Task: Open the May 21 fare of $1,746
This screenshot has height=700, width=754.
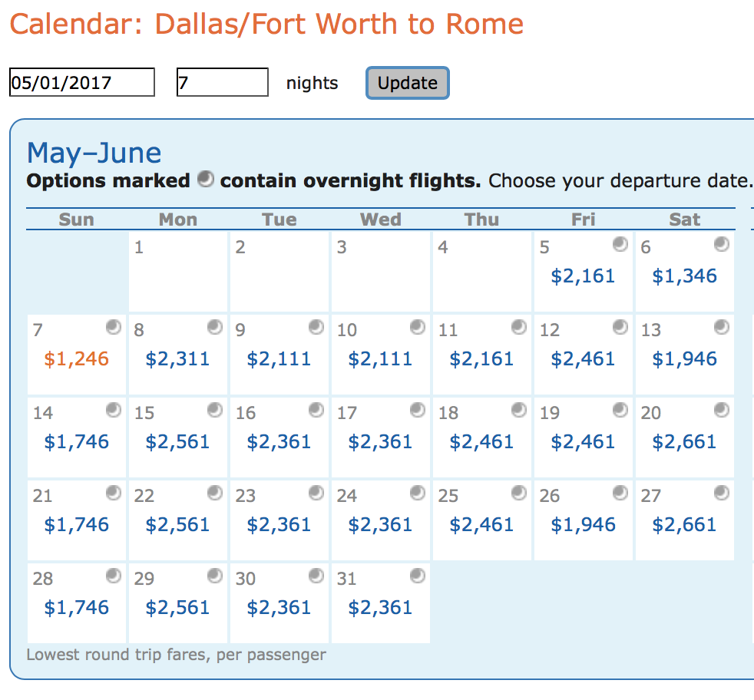Action: pos(76,524)
